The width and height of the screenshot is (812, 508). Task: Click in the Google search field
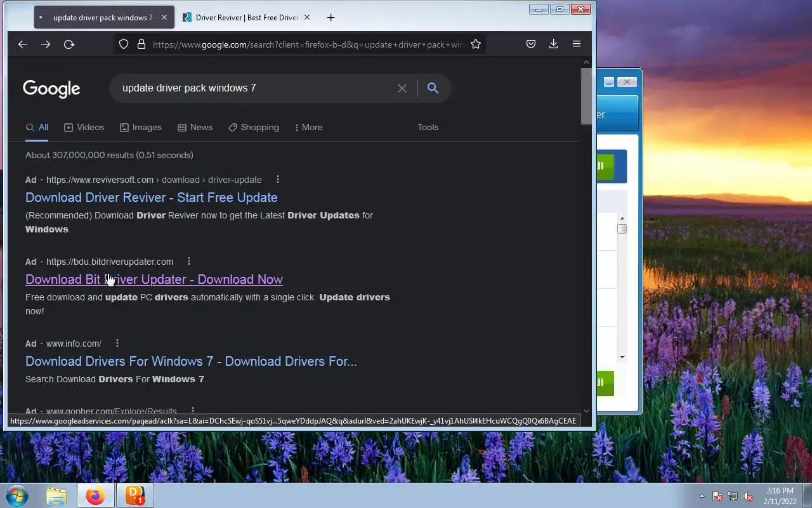click(254, 88)
